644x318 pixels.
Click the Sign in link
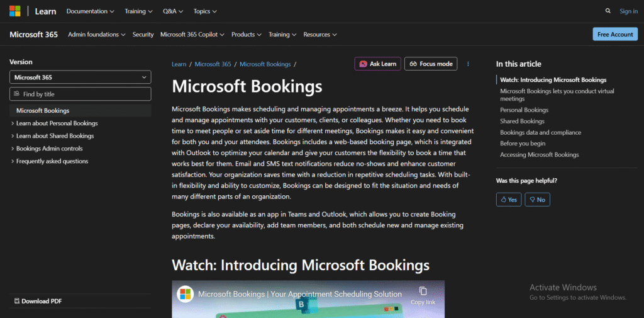(x=628, y=11)
